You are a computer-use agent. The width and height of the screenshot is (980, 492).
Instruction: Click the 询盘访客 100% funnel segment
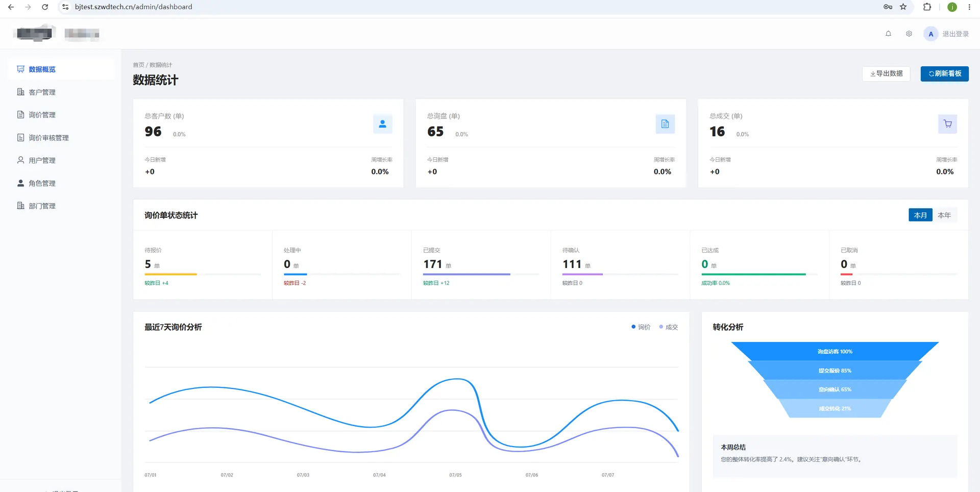tap(835, 351)
